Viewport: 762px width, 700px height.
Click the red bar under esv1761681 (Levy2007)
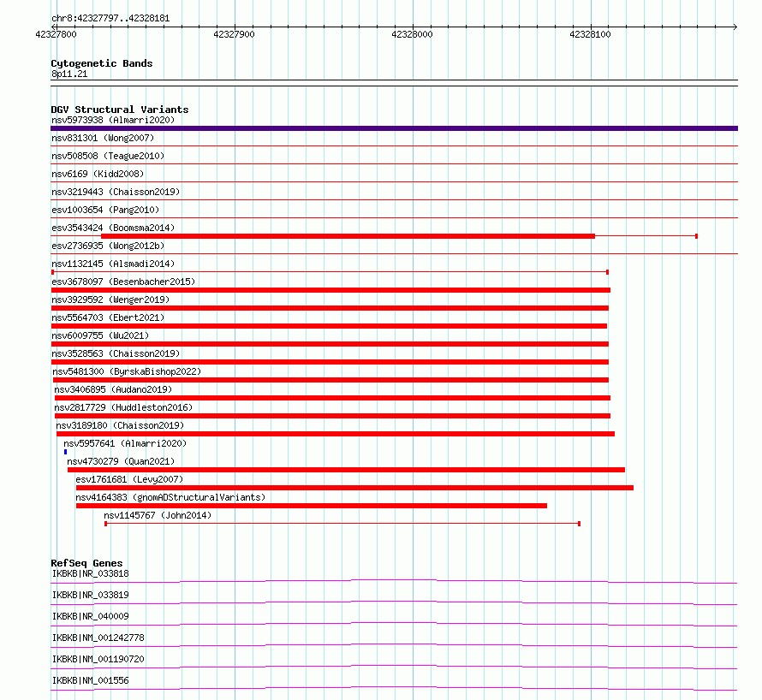(x=354, y=488)
